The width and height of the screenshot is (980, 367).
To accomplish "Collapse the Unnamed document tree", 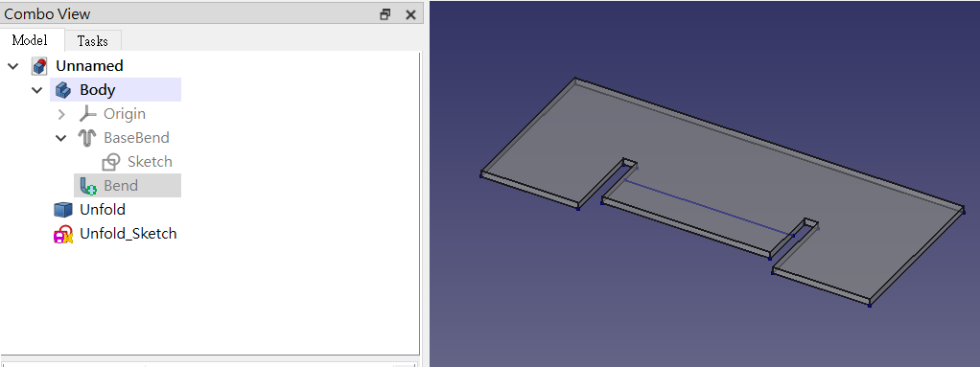I will tap(13, 65).
